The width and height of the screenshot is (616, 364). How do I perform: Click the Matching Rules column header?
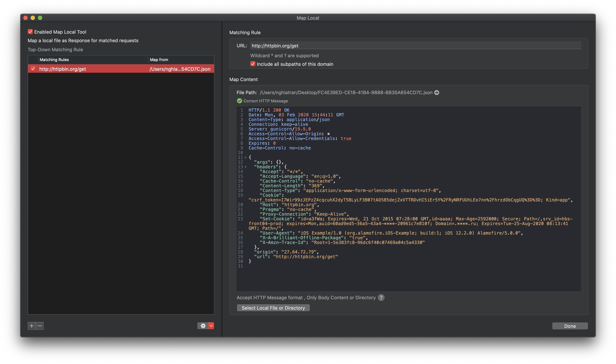(54, 60)
